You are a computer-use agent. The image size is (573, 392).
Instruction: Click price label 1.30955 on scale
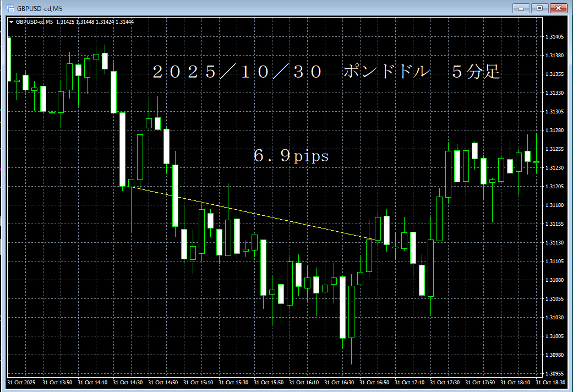pyautogui.click(x=554, y=374)
